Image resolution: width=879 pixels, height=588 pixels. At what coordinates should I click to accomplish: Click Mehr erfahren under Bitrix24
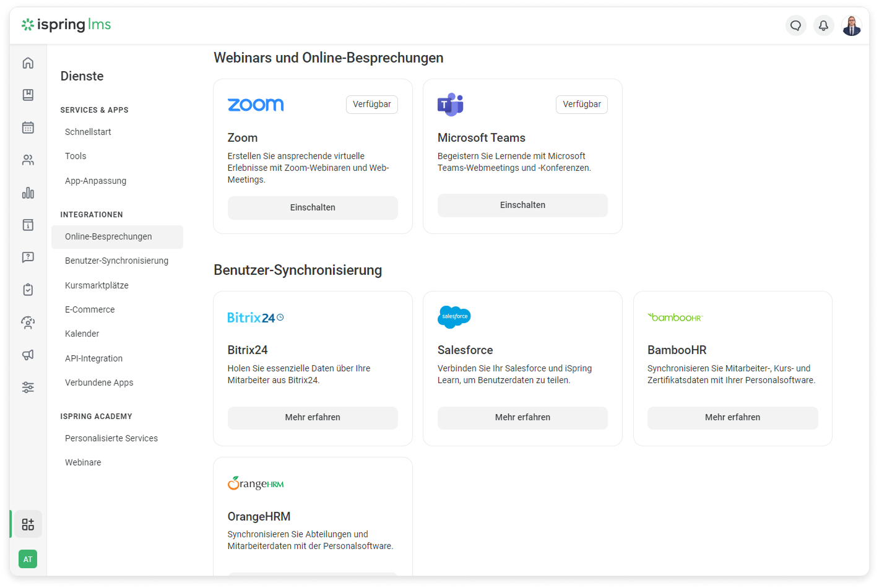point(313,417)
